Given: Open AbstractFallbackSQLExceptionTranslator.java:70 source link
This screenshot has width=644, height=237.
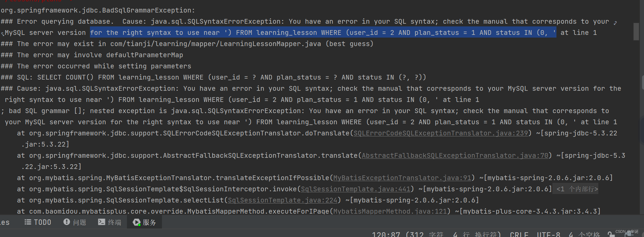Looking at the screenshot, I should pos(455,155).
